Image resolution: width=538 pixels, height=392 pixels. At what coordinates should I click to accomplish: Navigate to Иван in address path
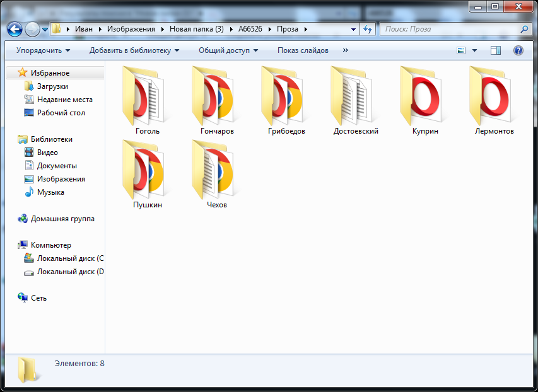point(84,29)
